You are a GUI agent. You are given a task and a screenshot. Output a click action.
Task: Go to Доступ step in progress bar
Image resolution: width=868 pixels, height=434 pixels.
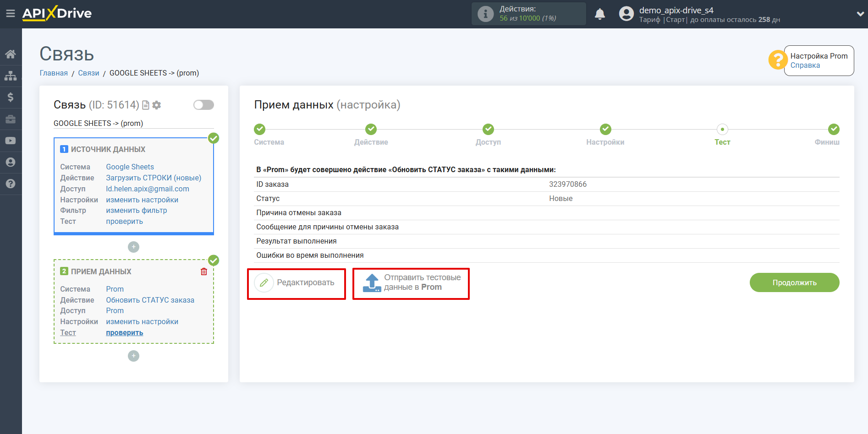point(488,129)
